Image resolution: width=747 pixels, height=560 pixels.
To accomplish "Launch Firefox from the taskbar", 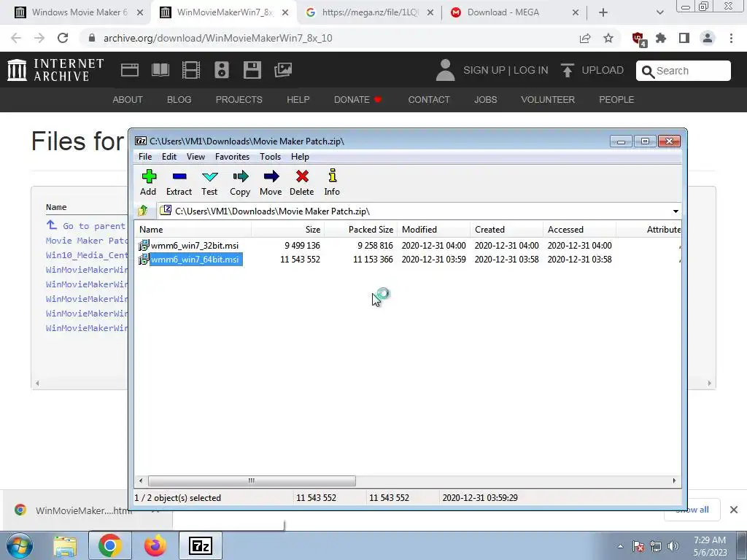I will pyautogui.click(x=155, y=546).
